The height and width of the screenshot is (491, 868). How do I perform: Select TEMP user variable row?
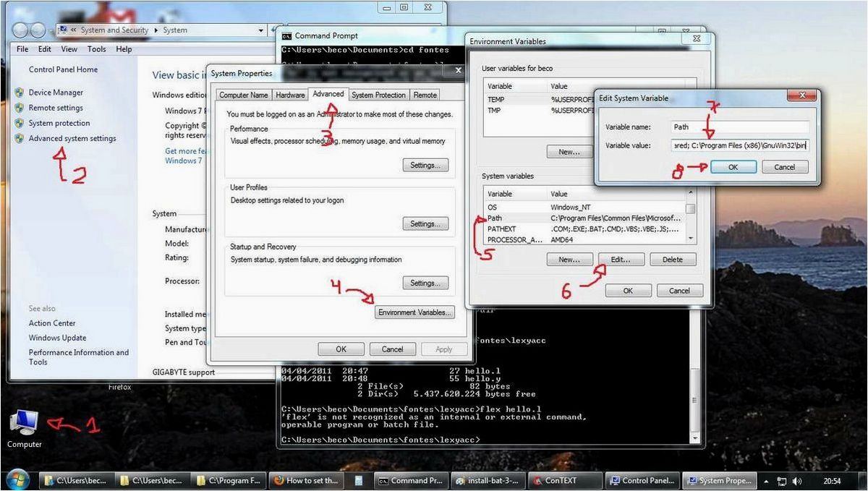click(538, 99)
